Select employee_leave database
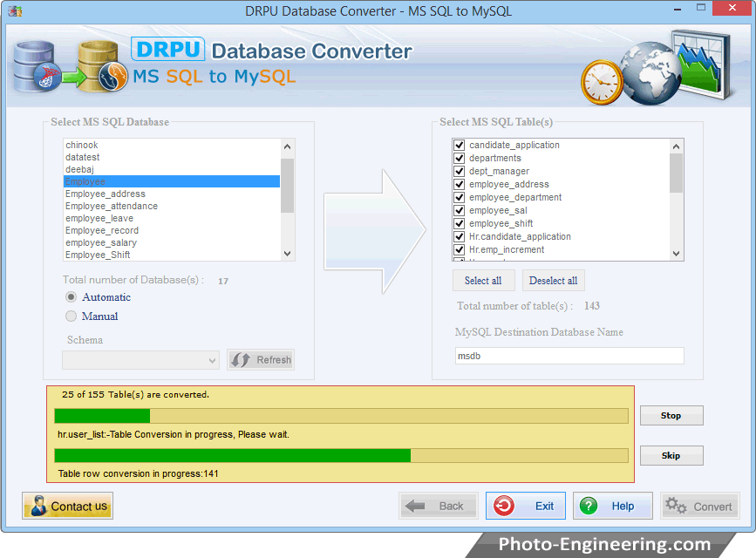This screenshot has width=756, height=558. (x=171, y=218)
